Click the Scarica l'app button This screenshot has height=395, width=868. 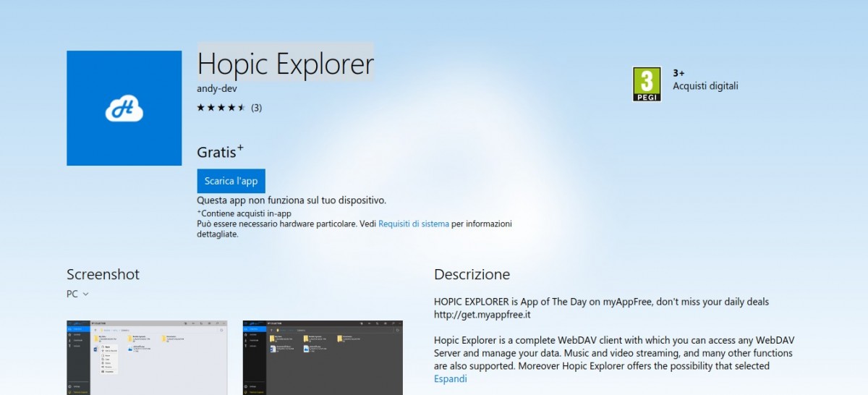click(x=231, y=181)
